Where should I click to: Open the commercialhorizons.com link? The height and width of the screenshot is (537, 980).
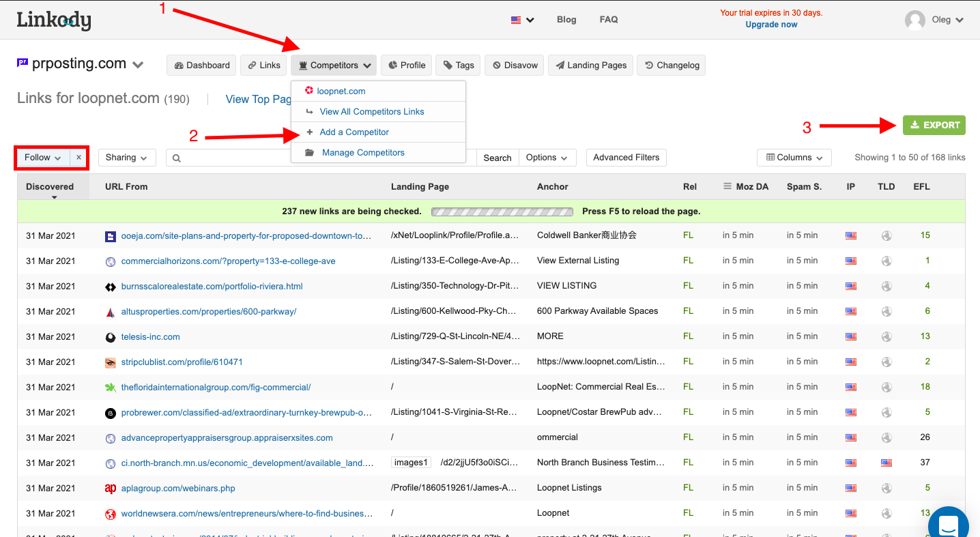click(x=228, y=261)
